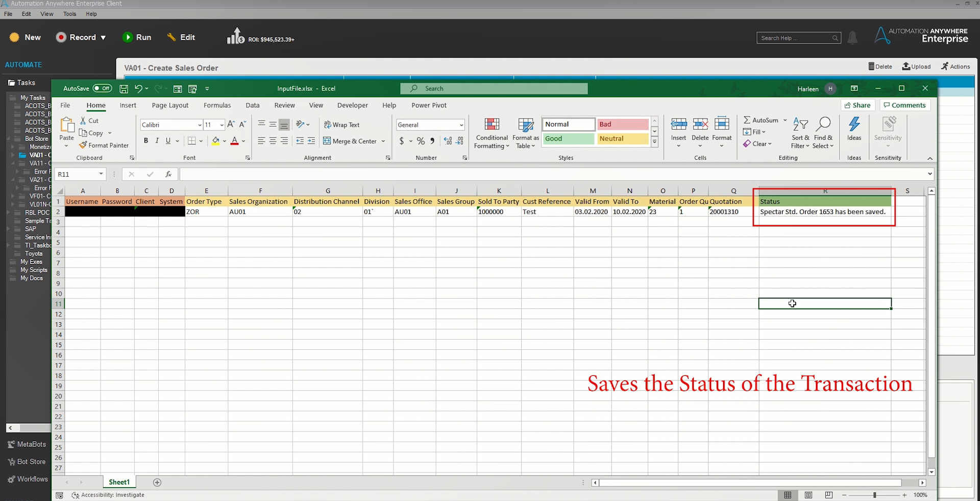Click the notification bell icon

(852, 38)
